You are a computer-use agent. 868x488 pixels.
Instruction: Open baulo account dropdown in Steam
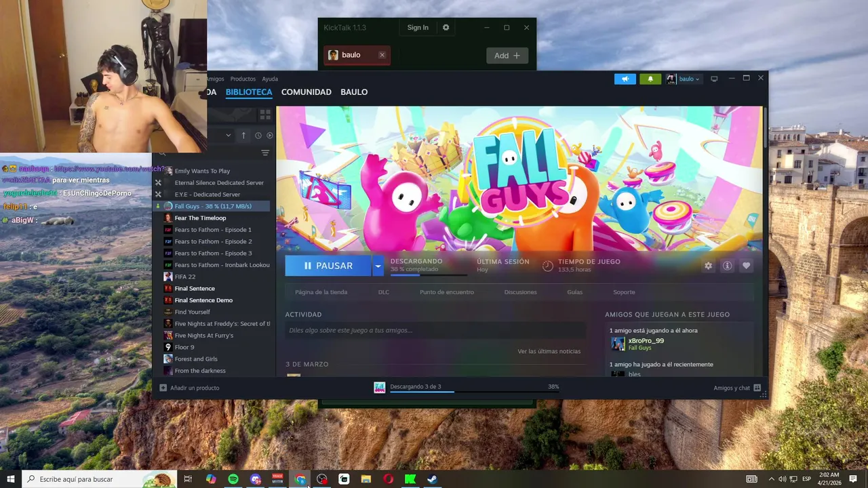click(x=683, y=79)
